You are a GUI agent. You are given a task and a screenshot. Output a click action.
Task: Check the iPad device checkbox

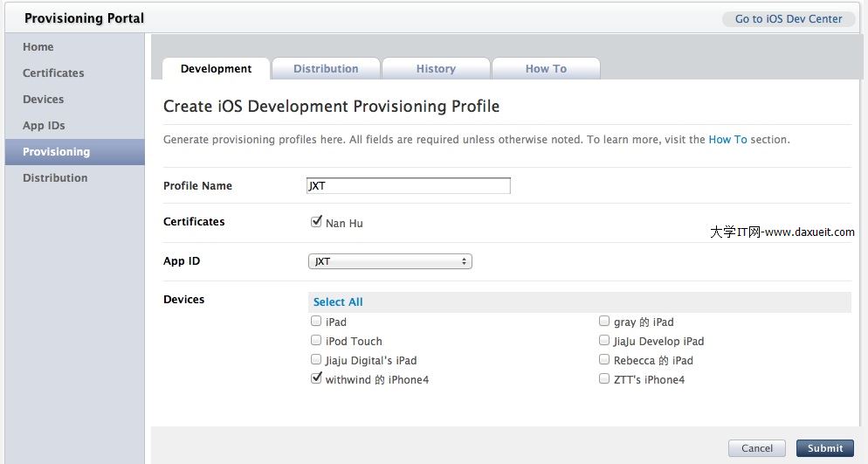click(x=316, y=321)
